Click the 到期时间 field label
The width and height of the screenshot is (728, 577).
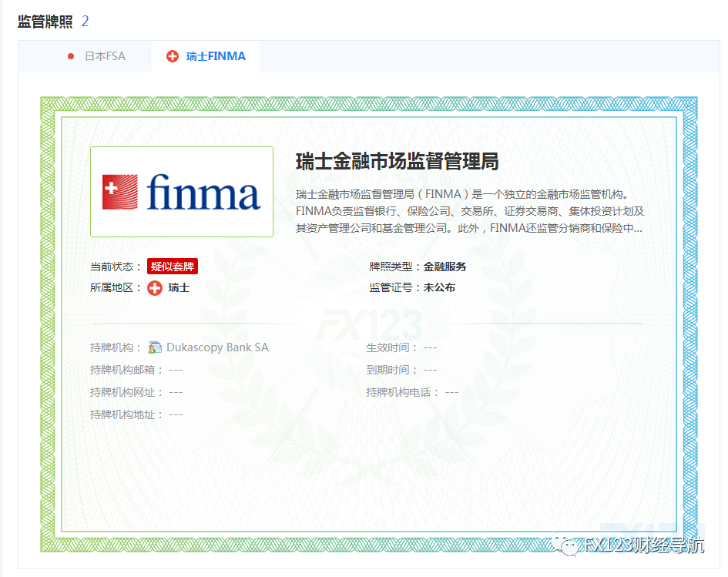click(x=391, y=370)
